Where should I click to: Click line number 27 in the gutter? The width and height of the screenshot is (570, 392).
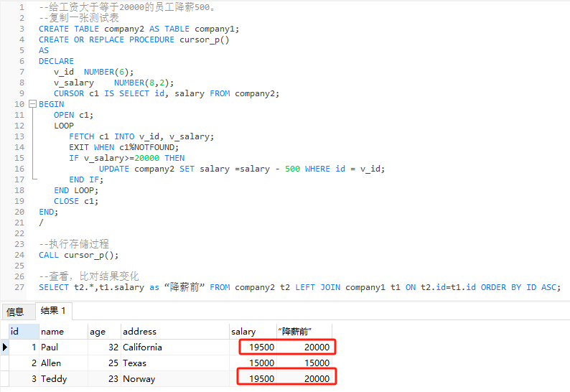pos(19,287)
